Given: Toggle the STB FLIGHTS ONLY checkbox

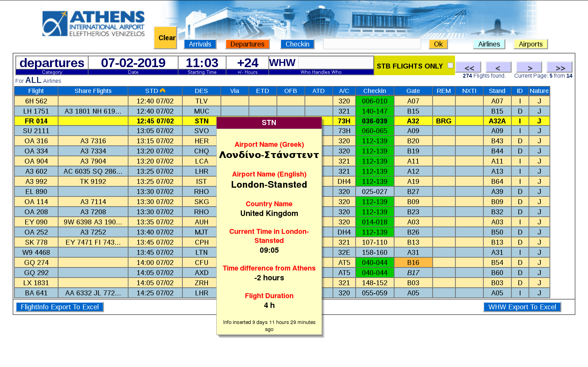Looking at the screenshot, I should [450, 66].
